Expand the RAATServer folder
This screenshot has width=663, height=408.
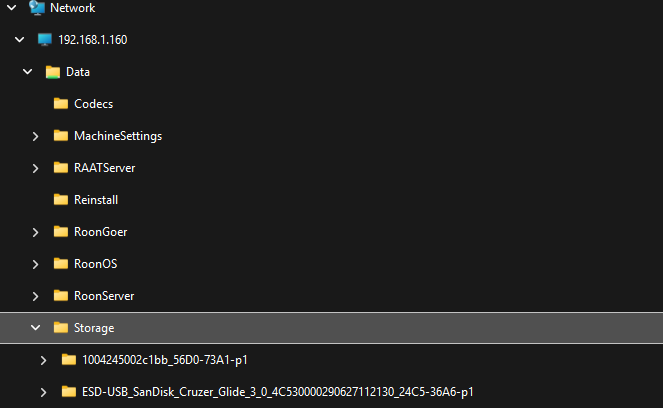pyautogui.click(x=36, y=168)
